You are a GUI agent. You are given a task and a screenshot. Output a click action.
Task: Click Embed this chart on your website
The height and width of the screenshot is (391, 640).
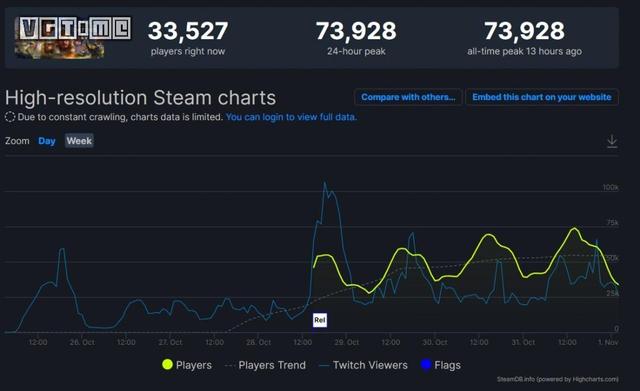(x=542, y=97)
